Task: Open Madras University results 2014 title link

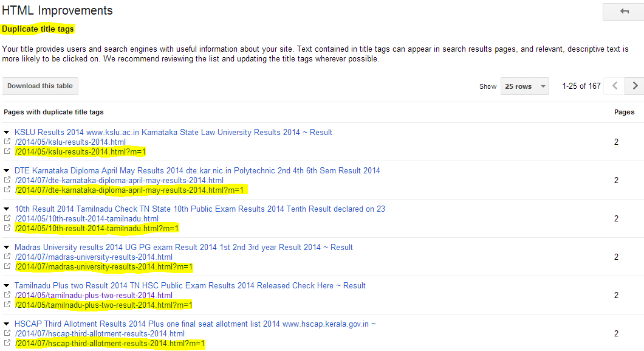Action: (183, 248)
